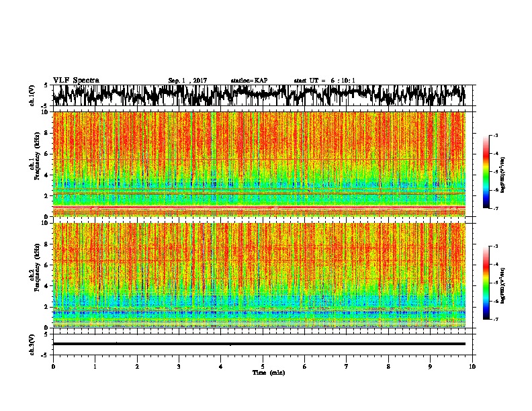Click the time axis tick label "5"
This screenshot has height=411, width=532.
pos(263,367)
